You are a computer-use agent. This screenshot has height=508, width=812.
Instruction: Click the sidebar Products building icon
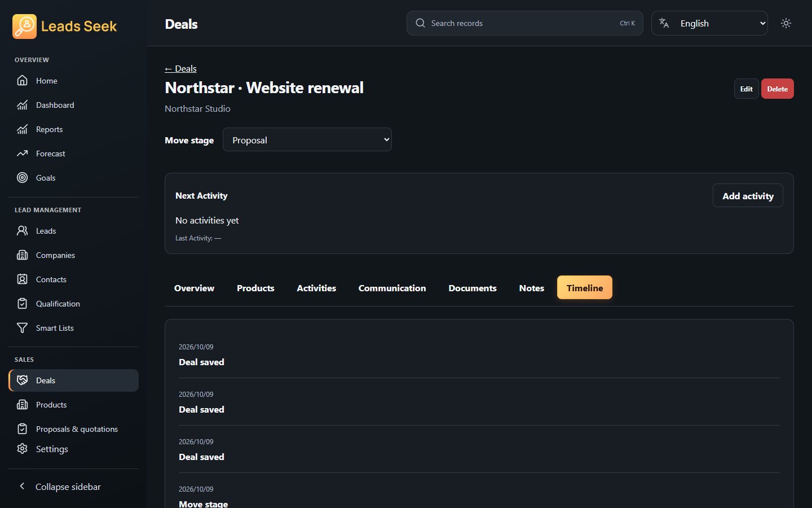tap(22, 405)
